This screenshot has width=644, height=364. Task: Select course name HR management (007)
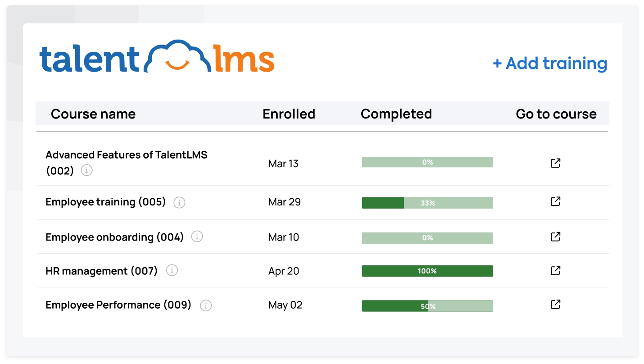(x=102, y=271)
